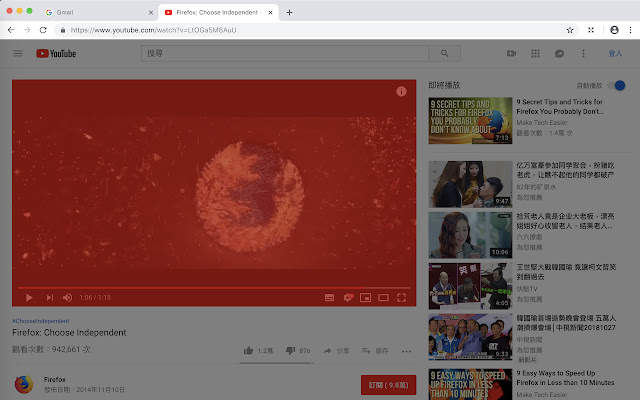Viewport: 640px width, 400px height.
Task: Play the Firefox video
Action: [29, 298]
